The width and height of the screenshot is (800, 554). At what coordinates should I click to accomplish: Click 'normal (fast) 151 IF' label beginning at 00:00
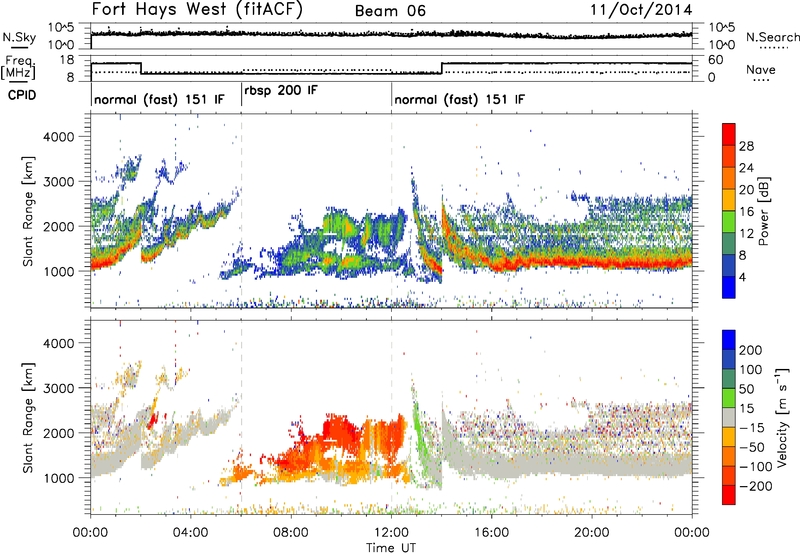[159, 99]
